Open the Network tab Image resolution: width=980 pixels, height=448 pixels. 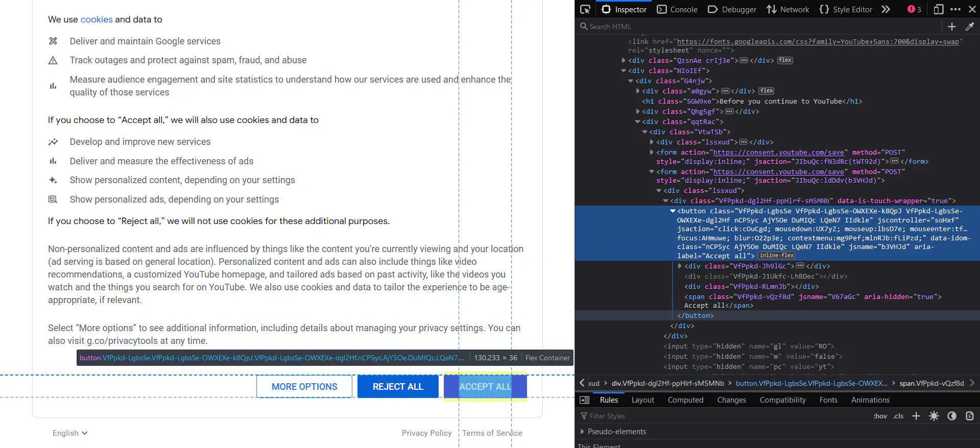pyautogui.click(x=788, y=9)
